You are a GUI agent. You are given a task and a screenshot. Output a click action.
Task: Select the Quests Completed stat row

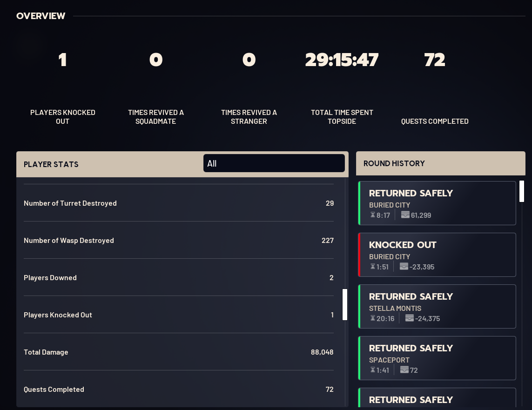coord(179,390)
